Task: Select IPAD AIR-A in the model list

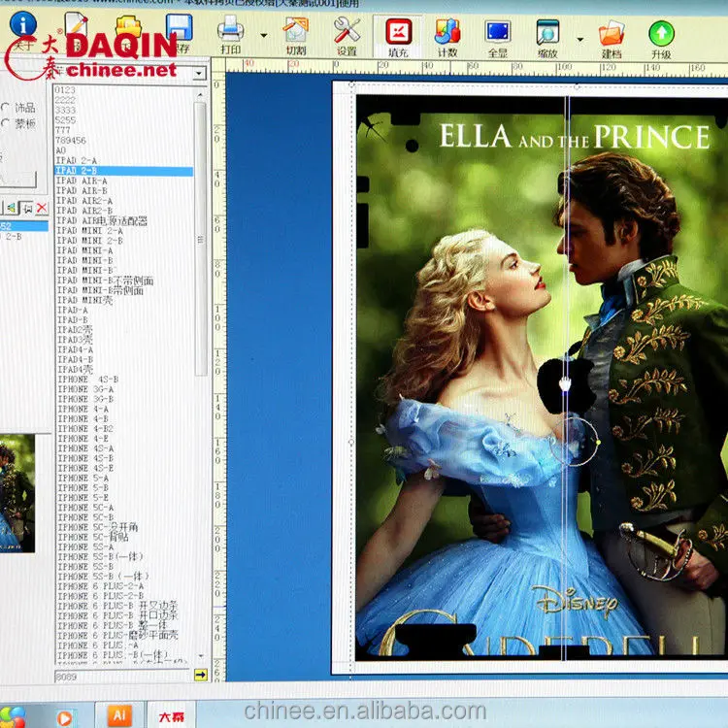Action: (x=82, y=181)
